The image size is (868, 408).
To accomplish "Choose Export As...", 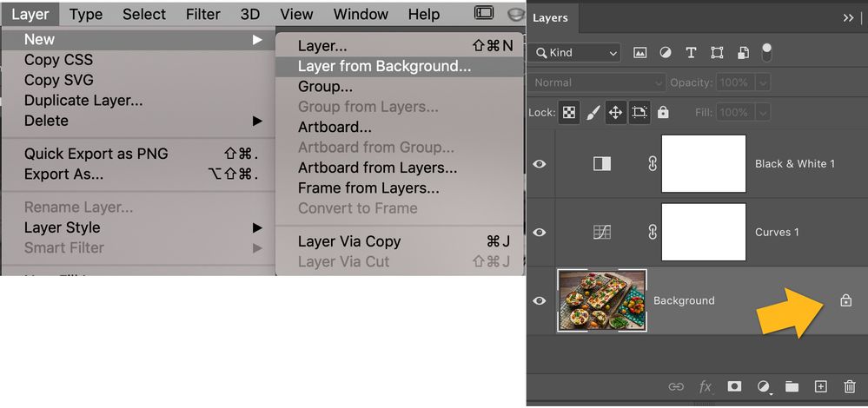I will (138, 174).
